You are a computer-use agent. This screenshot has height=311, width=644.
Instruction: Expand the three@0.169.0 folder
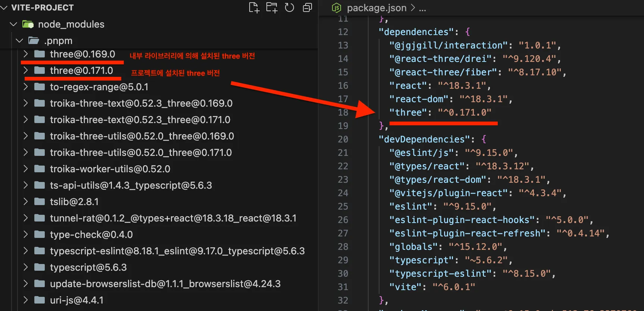tap(26, 54)
